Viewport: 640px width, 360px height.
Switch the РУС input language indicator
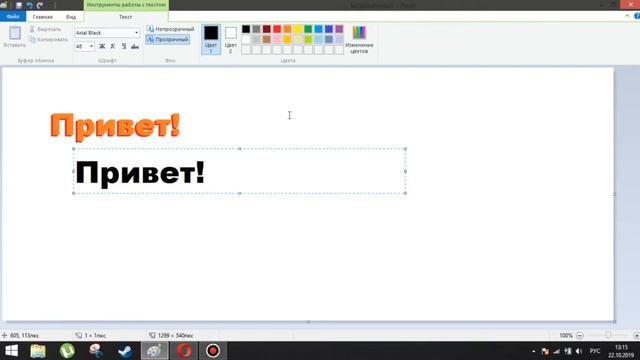[x=595, y=351]
